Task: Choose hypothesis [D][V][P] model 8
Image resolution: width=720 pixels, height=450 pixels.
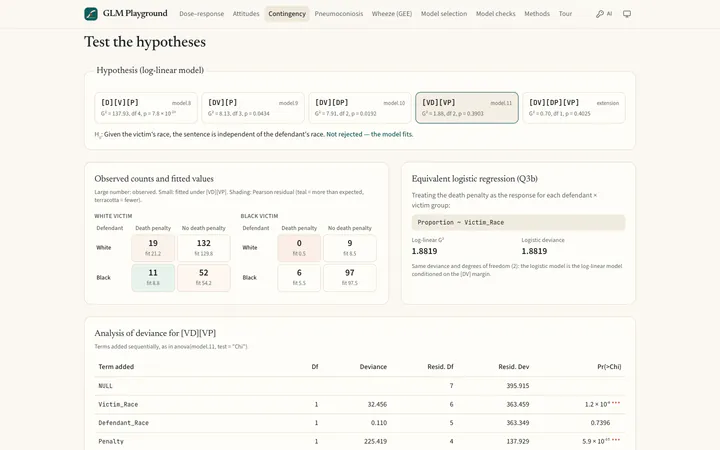Action: [x=146, y=108]
